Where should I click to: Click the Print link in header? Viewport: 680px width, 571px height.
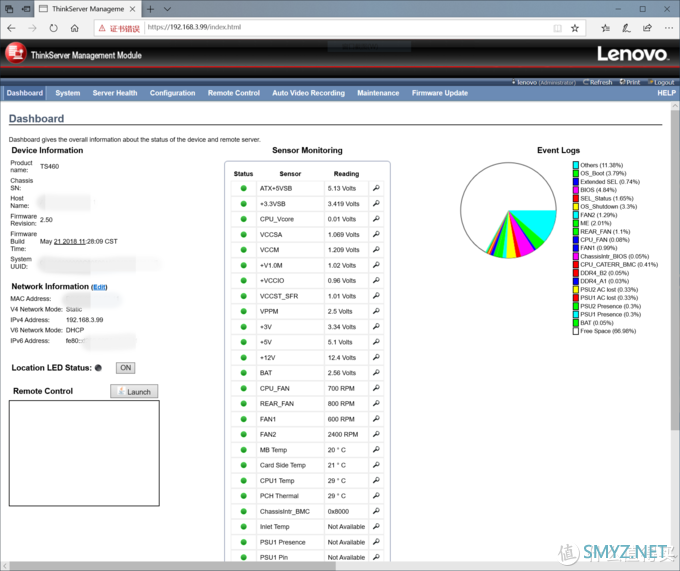coord(630,82)
